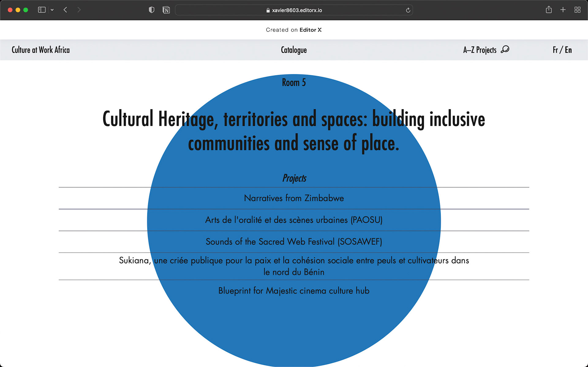Image resolution: width=588 pixels, height=367 pixels.
Task: Open Arts de l'oralité (PAOSU) project
Action: point(294,220)
